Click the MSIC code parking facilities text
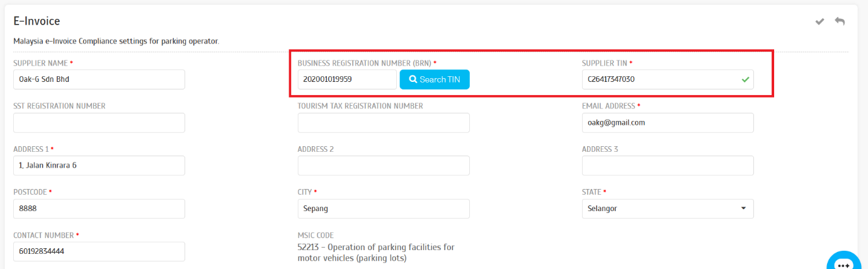This screenshot has height=269, width=868. coord(376,253)
